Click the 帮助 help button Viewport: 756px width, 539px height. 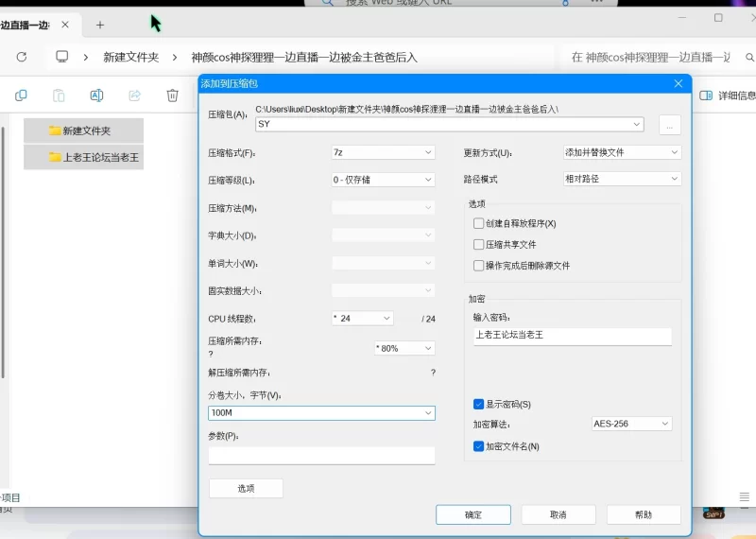click(644, 514)
